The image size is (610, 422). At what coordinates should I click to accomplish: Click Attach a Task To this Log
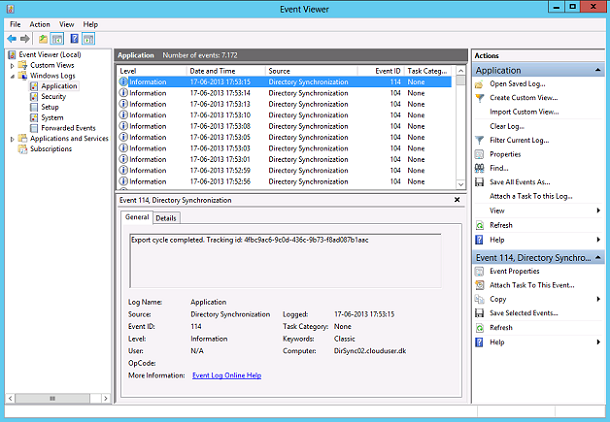tap(531, 196)
